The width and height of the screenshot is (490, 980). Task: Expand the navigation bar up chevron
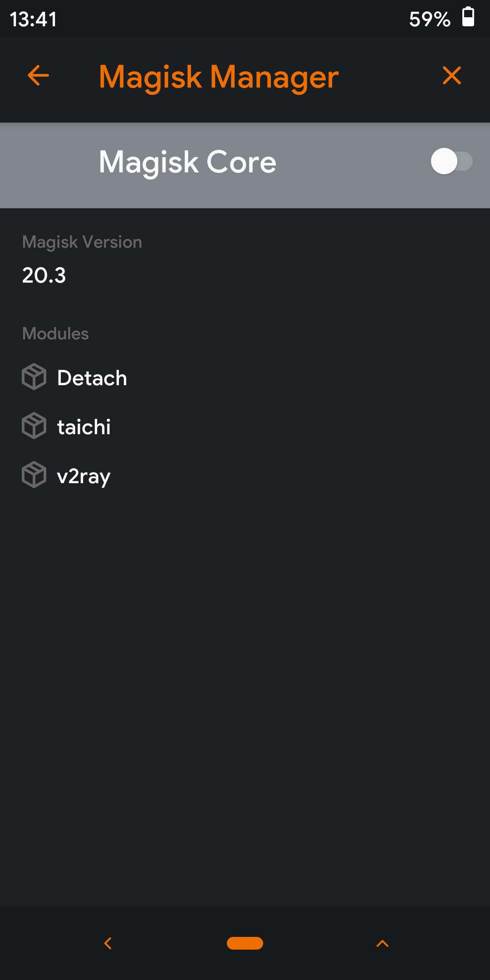pos(382,944)
